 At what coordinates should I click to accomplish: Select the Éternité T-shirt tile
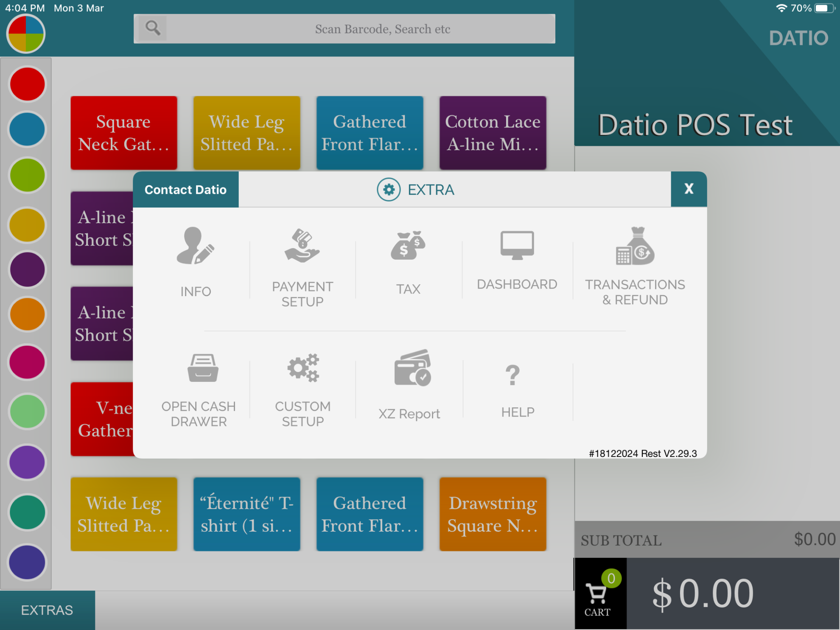[246, 515]
